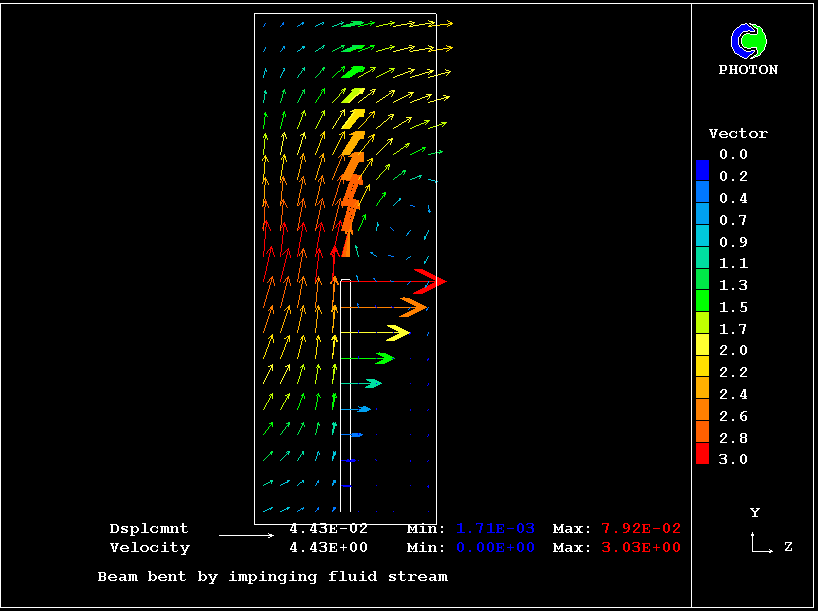Screen dimensions: 818x611
Task: Click the 'Beam bent by impinging fluid stream' title
Action: tap(272, 576)
